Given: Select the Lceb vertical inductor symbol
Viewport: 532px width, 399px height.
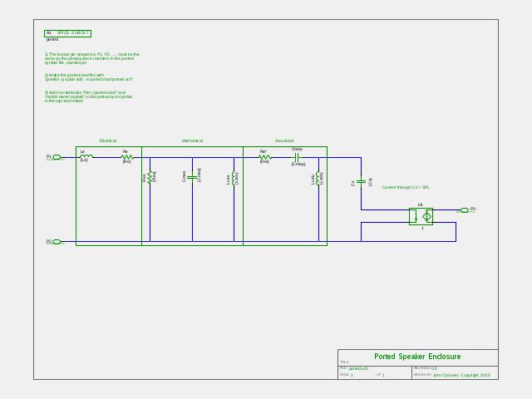Looking at the screenshot, I should 318,179.
